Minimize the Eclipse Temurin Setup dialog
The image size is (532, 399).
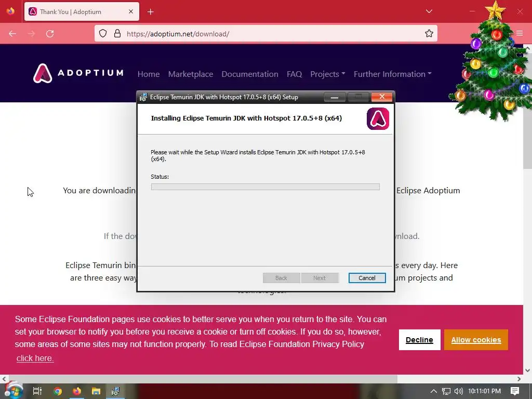coord(335,97)
